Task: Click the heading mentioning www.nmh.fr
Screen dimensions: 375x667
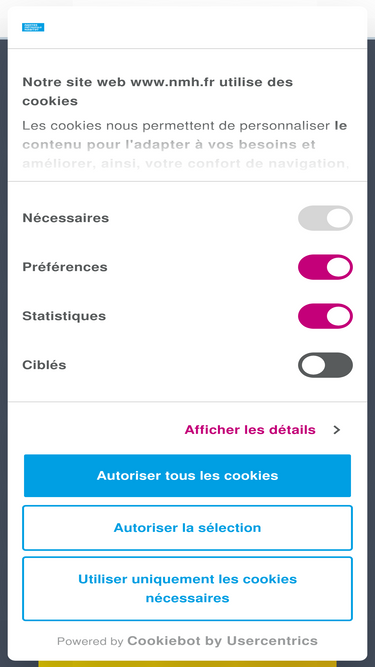Action: (157, 91)
